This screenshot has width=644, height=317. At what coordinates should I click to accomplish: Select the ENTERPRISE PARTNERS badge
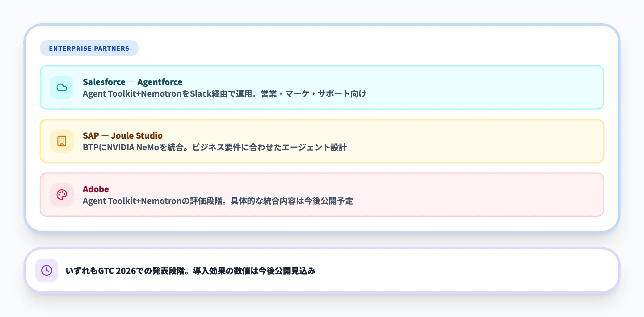(x=89, y=48)
